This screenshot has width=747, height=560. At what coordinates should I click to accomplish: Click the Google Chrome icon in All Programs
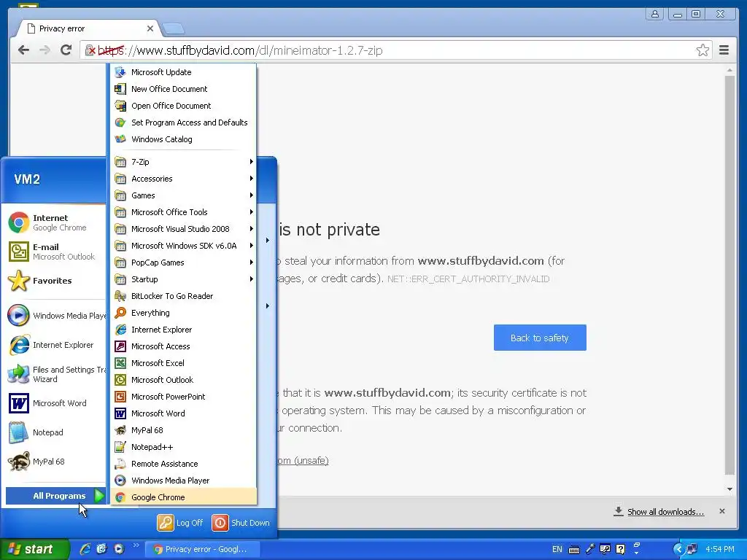120,497
